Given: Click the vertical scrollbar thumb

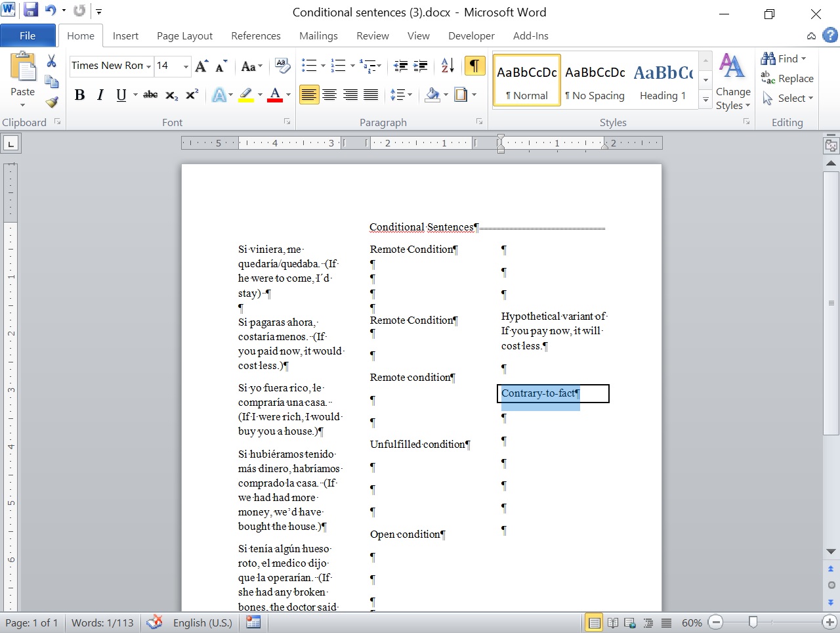Looking at the screenshot, I should pos(831,303).
